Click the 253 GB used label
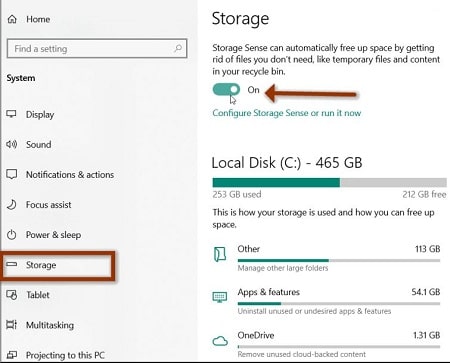Image resolution: width=450 pixels, height=363 pixels. (237, 194)
